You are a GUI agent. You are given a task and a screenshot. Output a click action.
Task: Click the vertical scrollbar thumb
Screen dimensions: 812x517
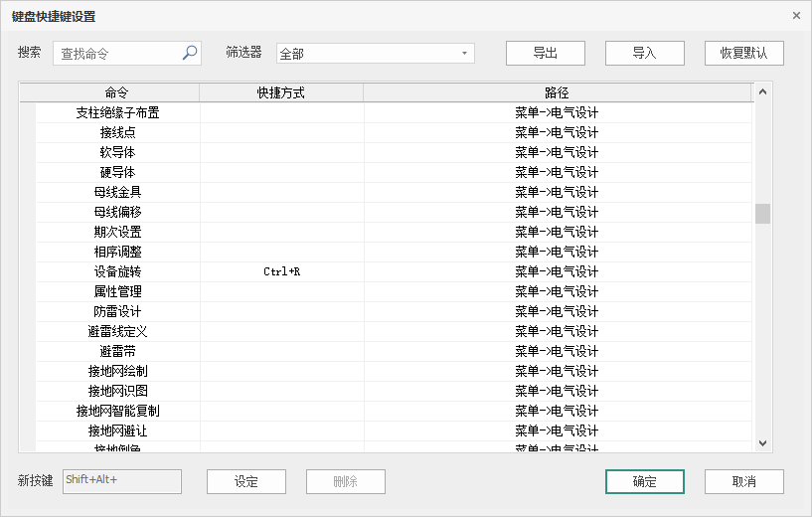pos(762,214)
